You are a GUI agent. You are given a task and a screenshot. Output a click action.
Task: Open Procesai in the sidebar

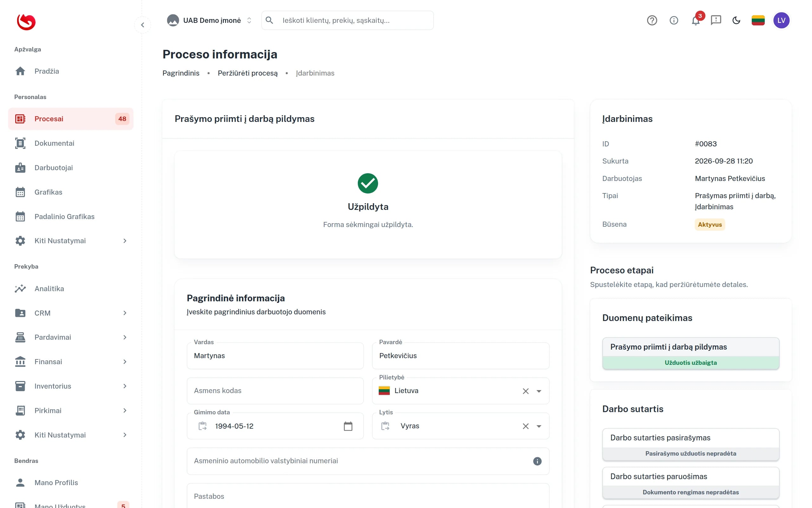[71, 119]
